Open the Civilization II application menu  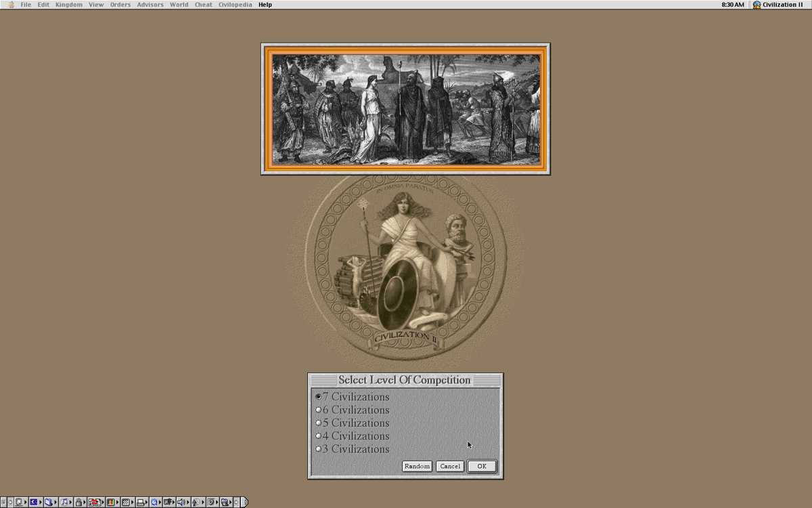778,5
